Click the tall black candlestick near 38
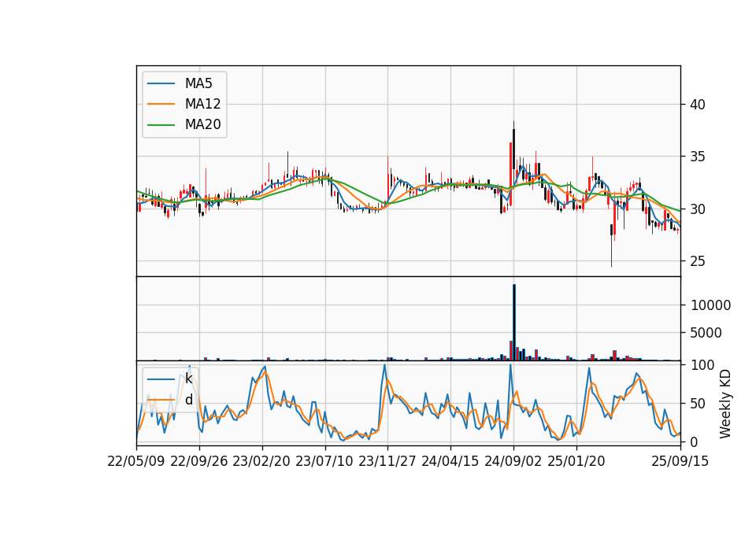756x543 pixels. (x=514, y=150)
